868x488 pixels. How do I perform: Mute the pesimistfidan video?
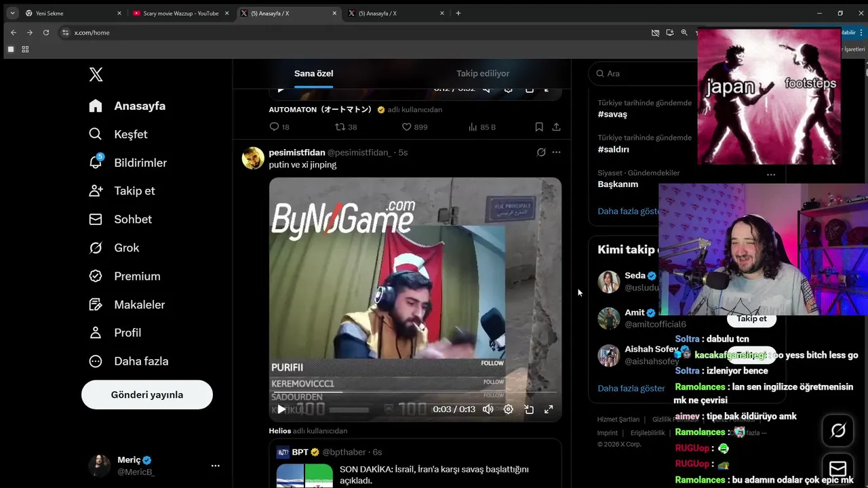click(488, 409)
